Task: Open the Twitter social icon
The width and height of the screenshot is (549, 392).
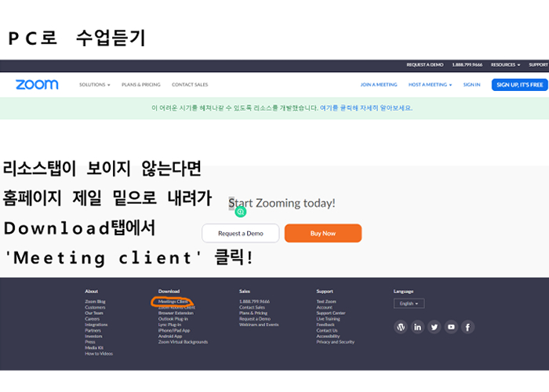Action: point(434,327)
